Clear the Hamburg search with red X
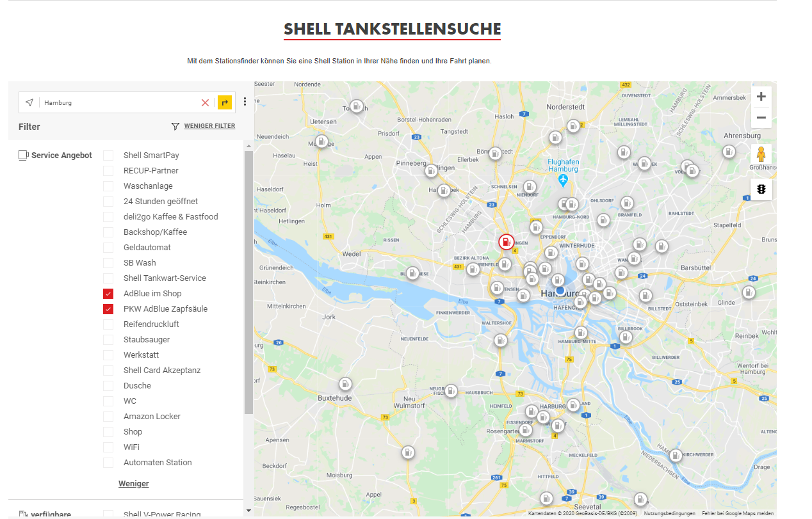 205,102
